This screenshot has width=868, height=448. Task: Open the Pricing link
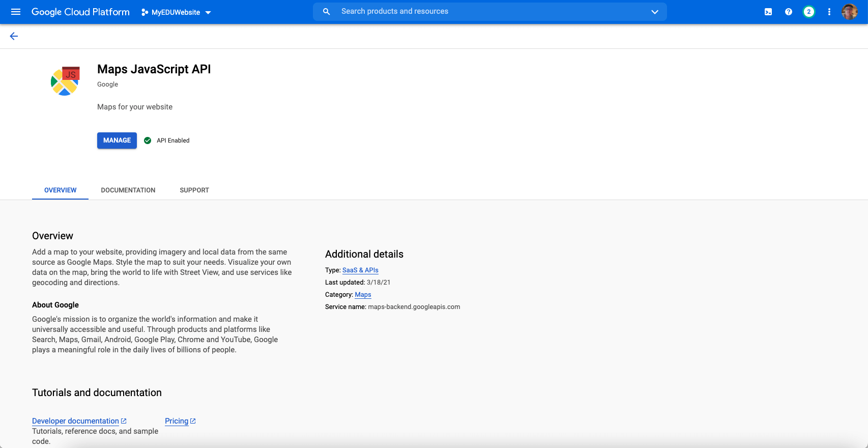(177, 421)
